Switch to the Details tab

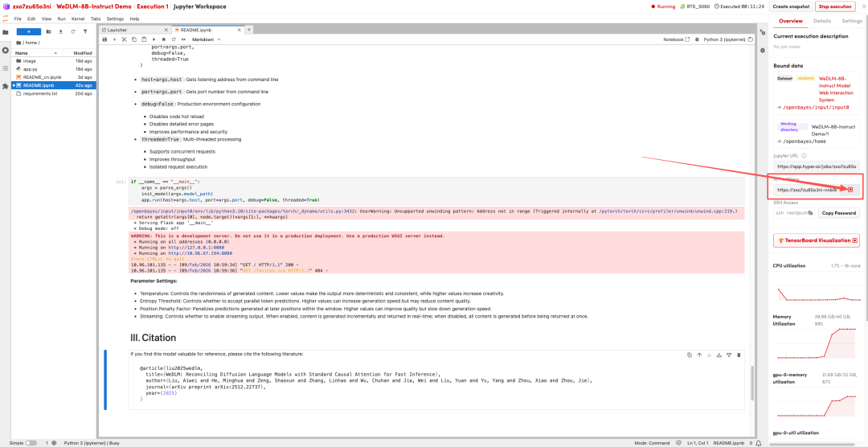click(822, 21)
